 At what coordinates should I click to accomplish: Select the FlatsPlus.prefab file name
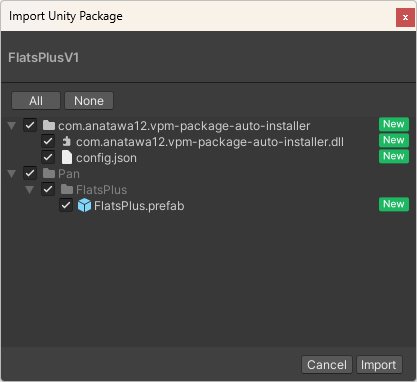(139, 206)
